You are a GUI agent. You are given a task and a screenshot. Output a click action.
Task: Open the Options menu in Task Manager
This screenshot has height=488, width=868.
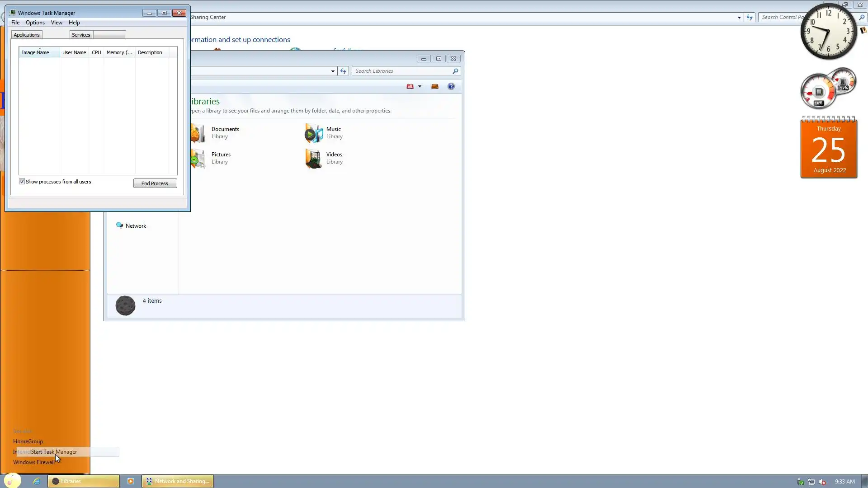[x=35, y=23]
